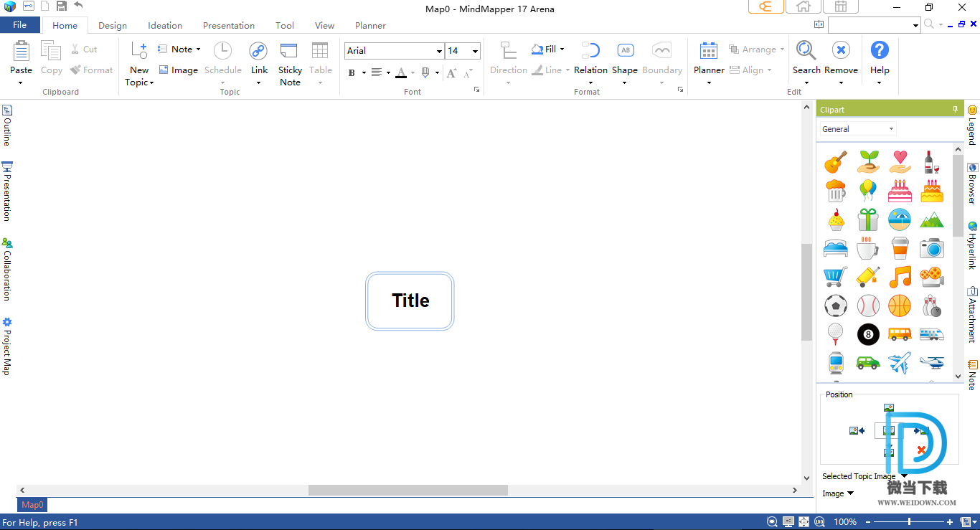
Task: Select the camera clipart
Action: tap(931, 248)
